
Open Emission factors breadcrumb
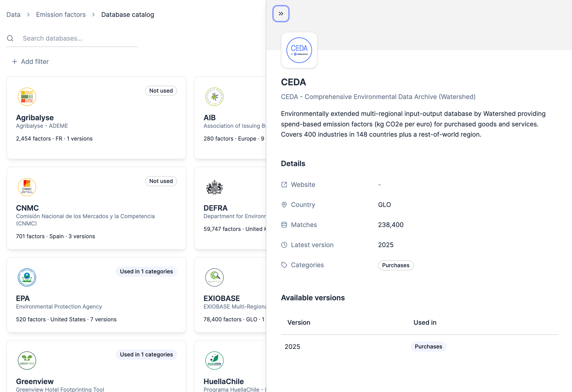coord(61,15)
